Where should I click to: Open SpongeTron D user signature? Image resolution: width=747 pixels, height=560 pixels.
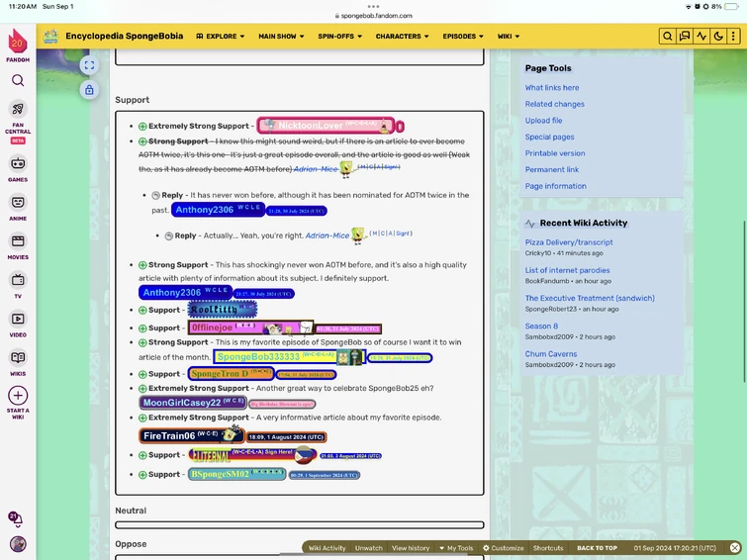232,374
